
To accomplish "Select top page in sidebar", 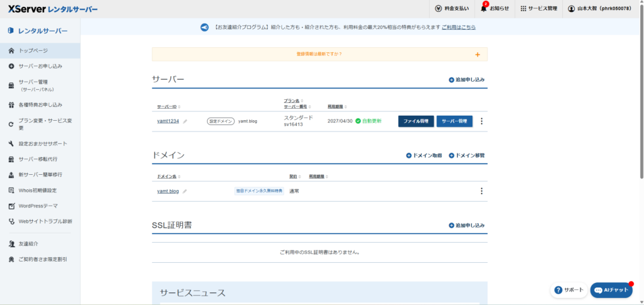I will pyautogui.click(x=33, y=50).
